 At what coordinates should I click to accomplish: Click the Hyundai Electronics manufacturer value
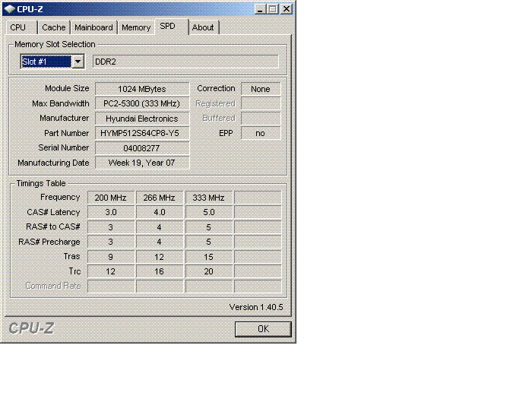pos(142,119)
